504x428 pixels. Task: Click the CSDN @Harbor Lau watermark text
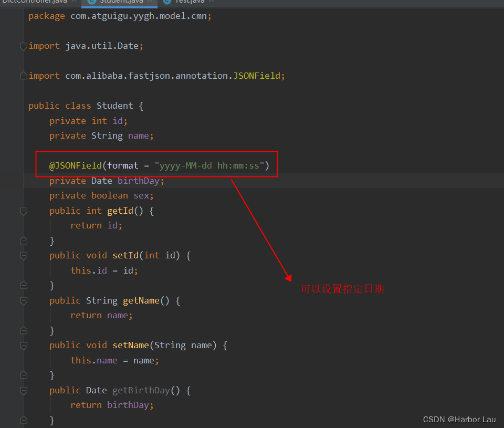[459, 419]
